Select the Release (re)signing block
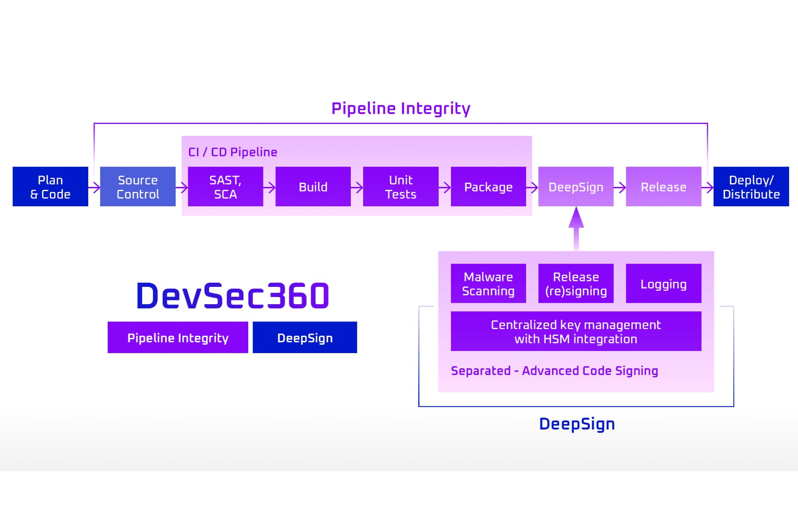Image resolution: width=798 pixels, height=532 pixels. pos(575,284)
